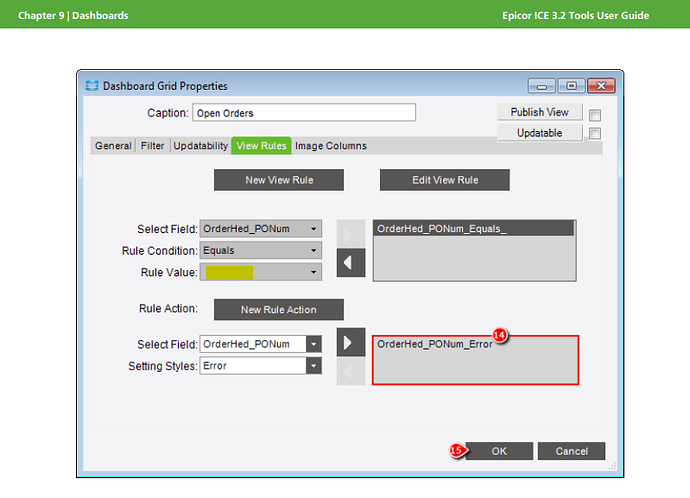
Task: Click the disabled left arrow beside the rule action list
Action: (351, 371)
